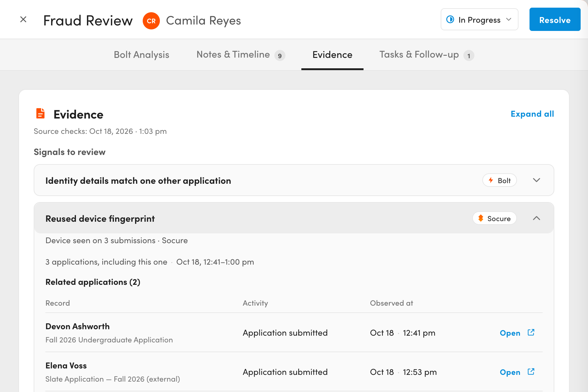Image resolution: width=588 pixels, height=392 pixels.
Task: Click external-link icon for Devon Ashworth
Action: 531,332
